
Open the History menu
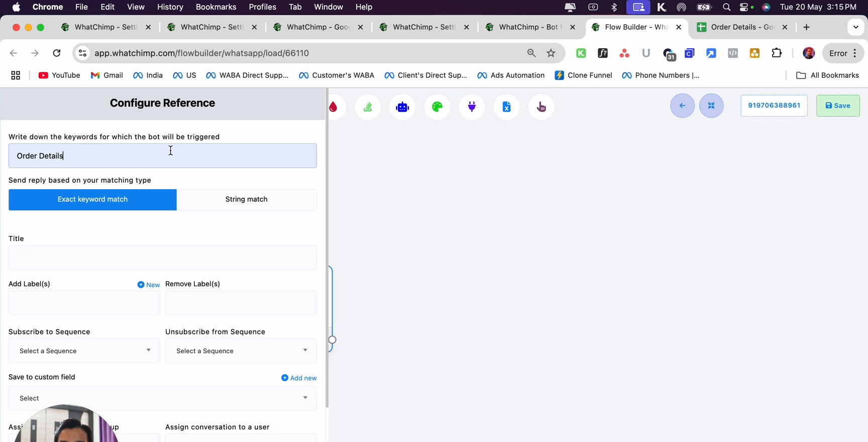pos(170,7)
